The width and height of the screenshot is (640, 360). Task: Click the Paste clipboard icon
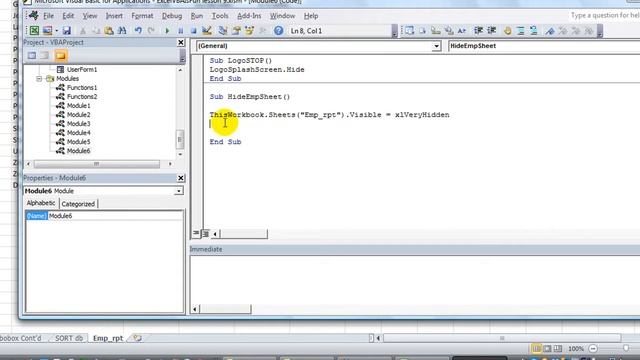point(109,31)
